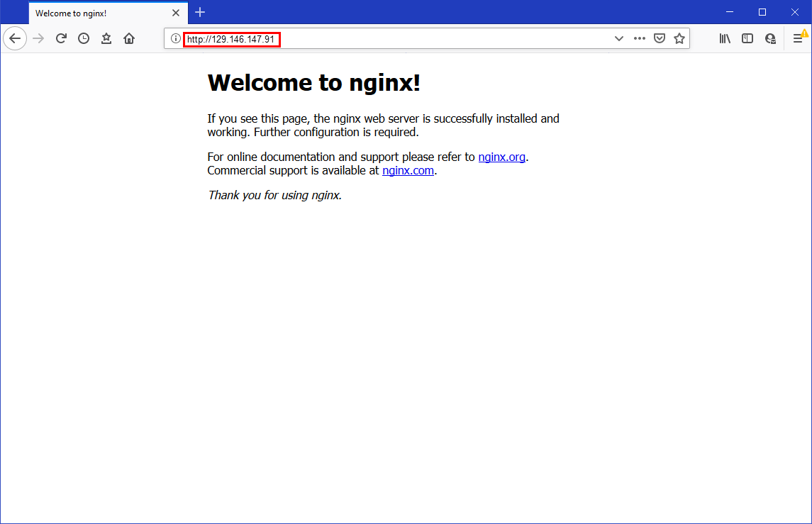Open a new tab with plus button

200,12
